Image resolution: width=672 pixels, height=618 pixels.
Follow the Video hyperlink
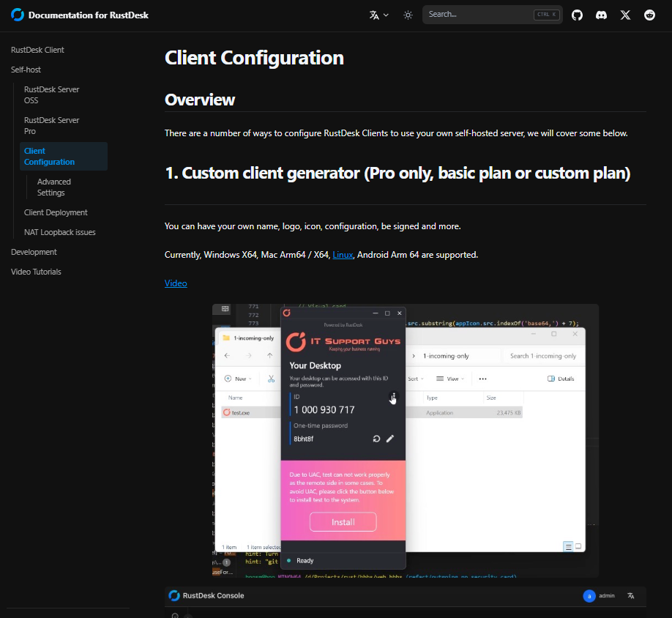tap(176, 283)
